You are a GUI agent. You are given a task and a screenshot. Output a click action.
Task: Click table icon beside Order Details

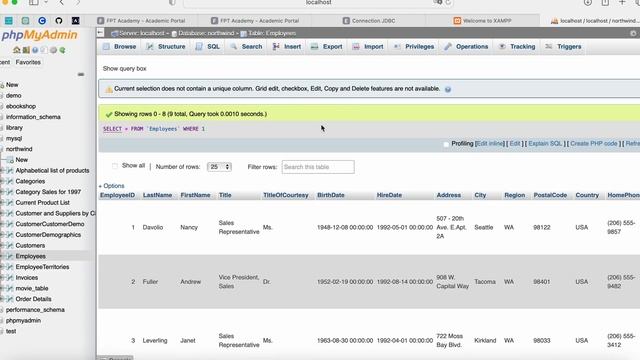pyautogui.click(x=10, y=299)
